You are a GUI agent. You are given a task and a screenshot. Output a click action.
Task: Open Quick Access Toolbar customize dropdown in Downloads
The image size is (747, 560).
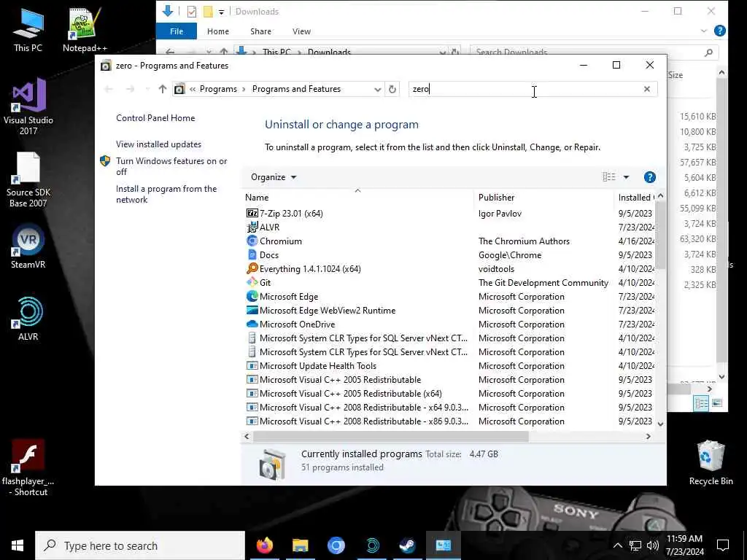(x=221, y=12)
